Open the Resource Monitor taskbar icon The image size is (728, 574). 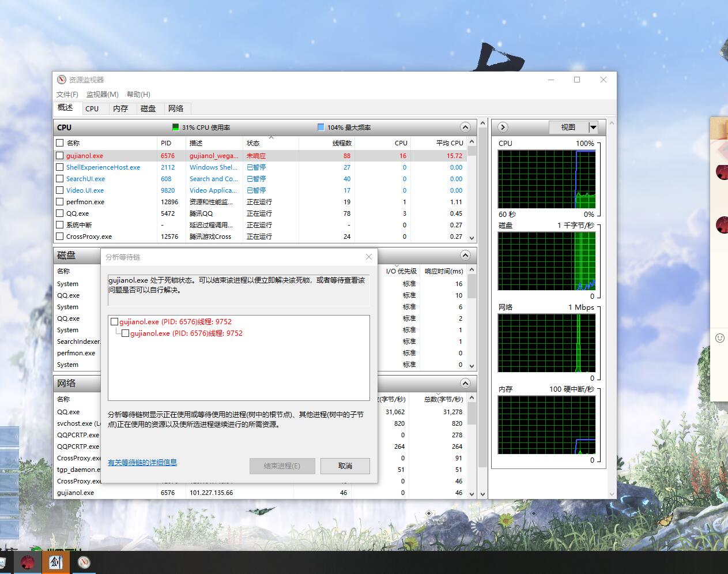coord(84,562)
